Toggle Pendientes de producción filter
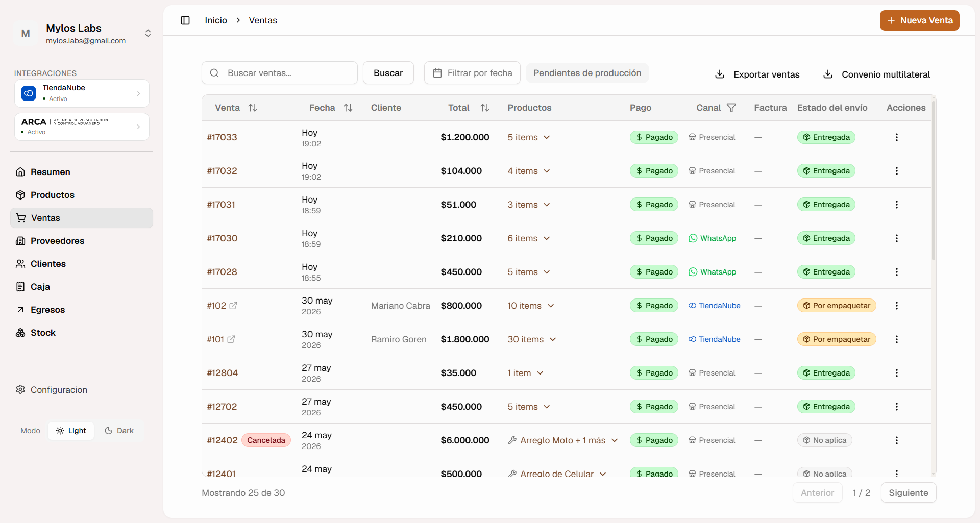The height and width of the screenshot is (523, 980). pos(587,73)
